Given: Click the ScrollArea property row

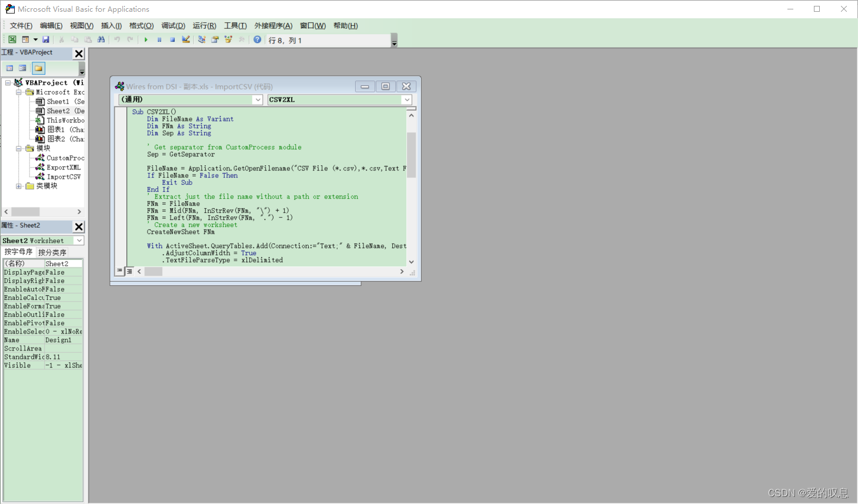Looking at the screenshot, I should point(43,349).
